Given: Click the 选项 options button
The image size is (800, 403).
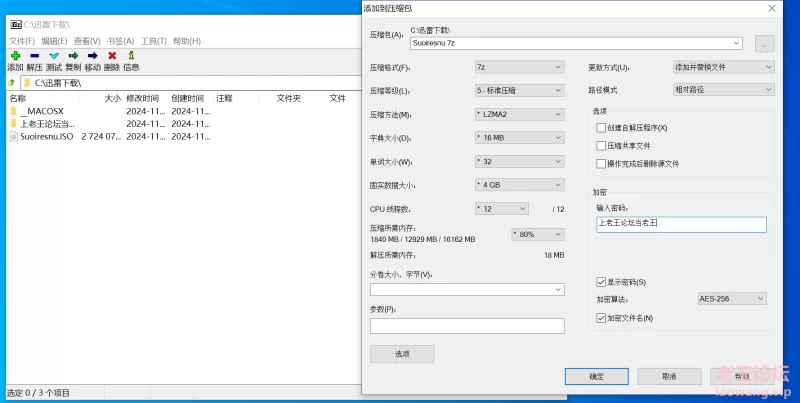Looking at the screenshot, I should (x=402, y=354).
